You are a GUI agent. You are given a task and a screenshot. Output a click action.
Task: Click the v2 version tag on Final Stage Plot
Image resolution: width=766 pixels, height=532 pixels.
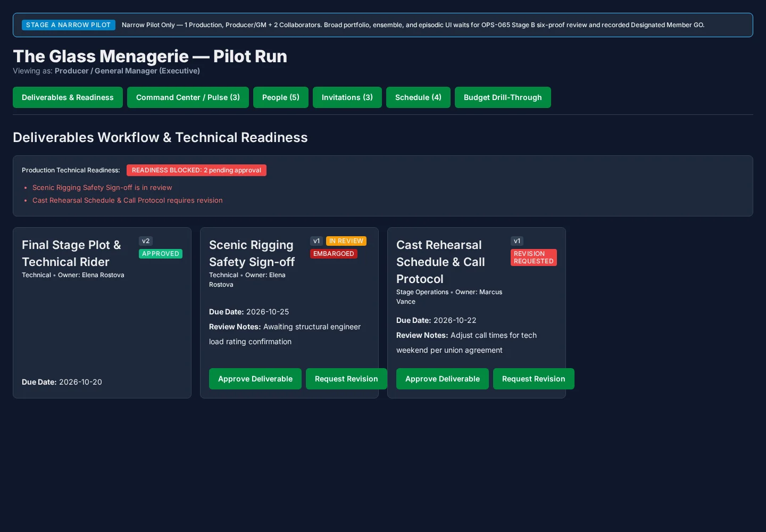pos(146,241)
